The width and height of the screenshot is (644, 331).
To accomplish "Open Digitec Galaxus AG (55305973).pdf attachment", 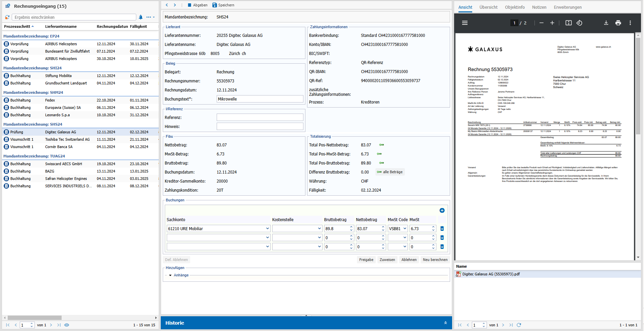I will (x=491, y=274).
